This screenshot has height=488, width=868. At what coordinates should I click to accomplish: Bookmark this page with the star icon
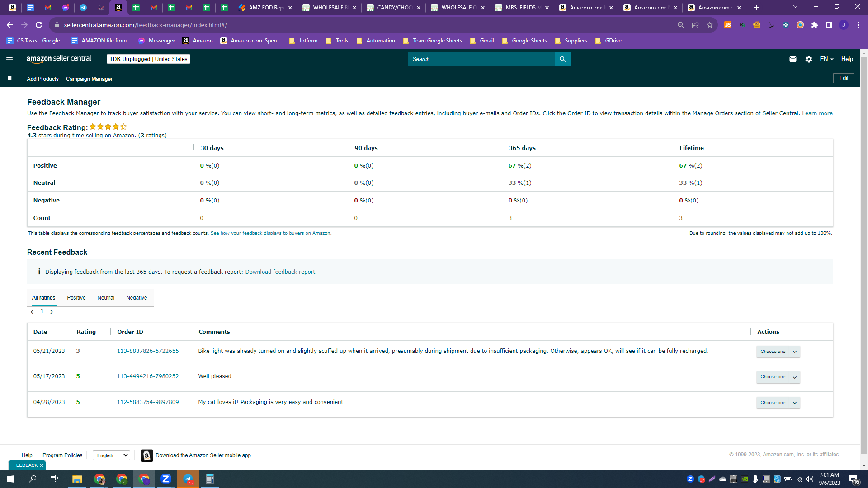coord(710,25)
